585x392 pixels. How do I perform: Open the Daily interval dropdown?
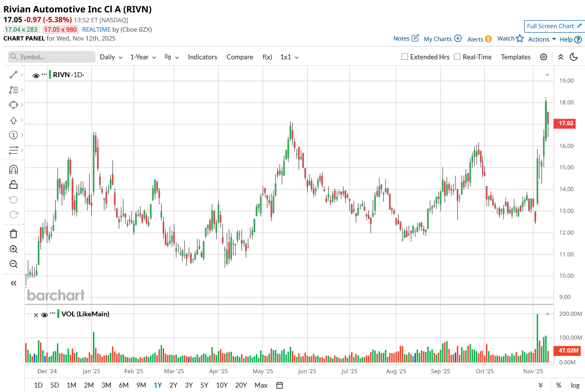(111, 57)
